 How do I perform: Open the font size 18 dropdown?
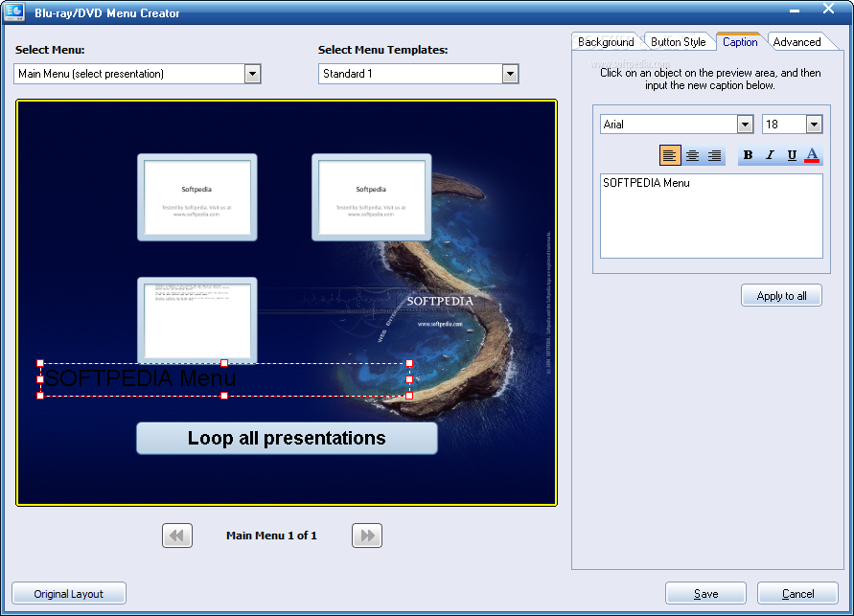point(814,125)
